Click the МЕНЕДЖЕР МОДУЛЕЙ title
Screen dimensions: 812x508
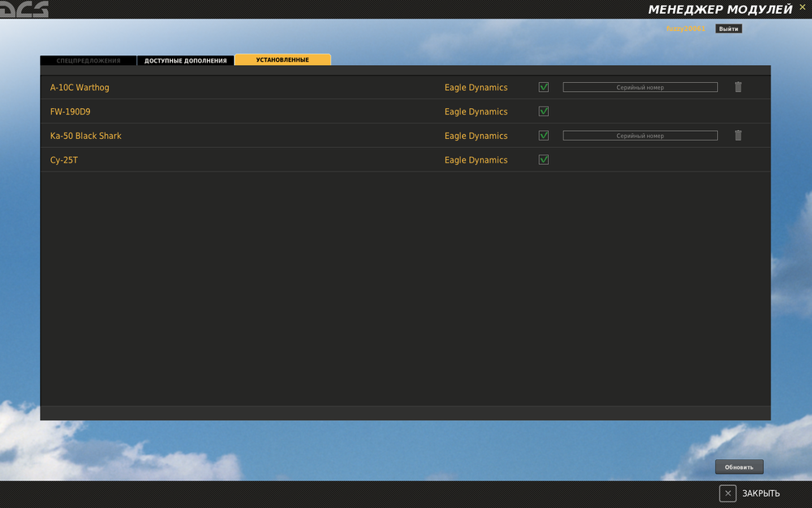tap(720, 9)
